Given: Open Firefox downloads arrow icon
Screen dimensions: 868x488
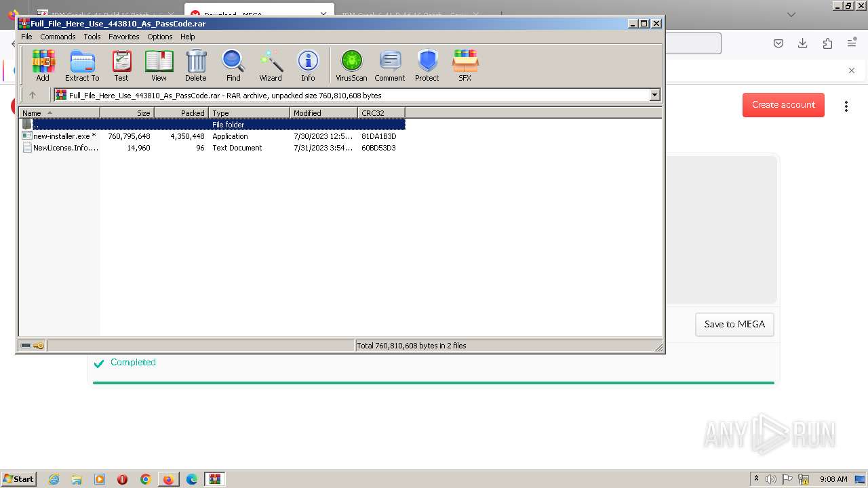Looking at the screenshot, I should tap(802, 43).
